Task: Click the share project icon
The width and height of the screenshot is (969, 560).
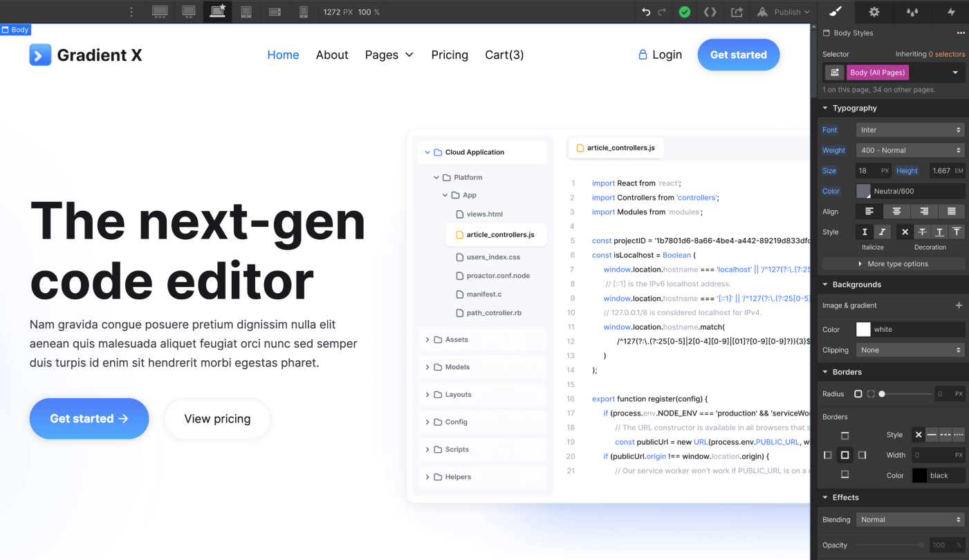Action: tap(737, 12)
